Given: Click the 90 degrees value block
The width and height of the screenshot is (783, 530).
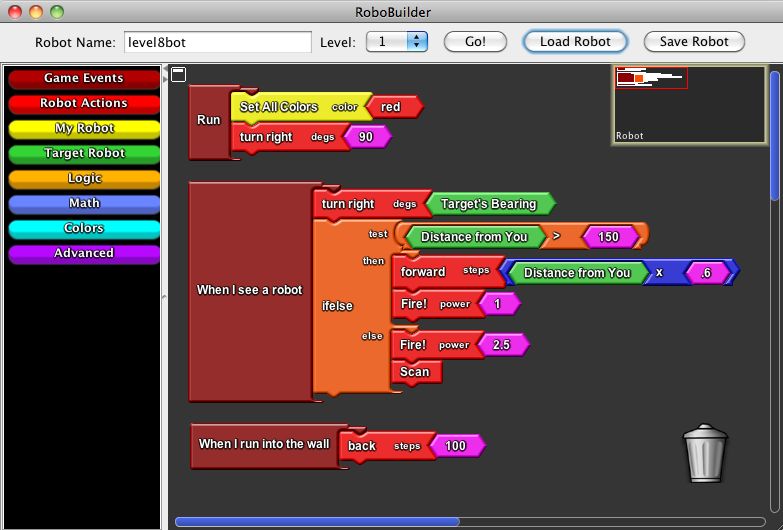Looking at the screenshot, I should pyautogui.click(x=367, y=137).
